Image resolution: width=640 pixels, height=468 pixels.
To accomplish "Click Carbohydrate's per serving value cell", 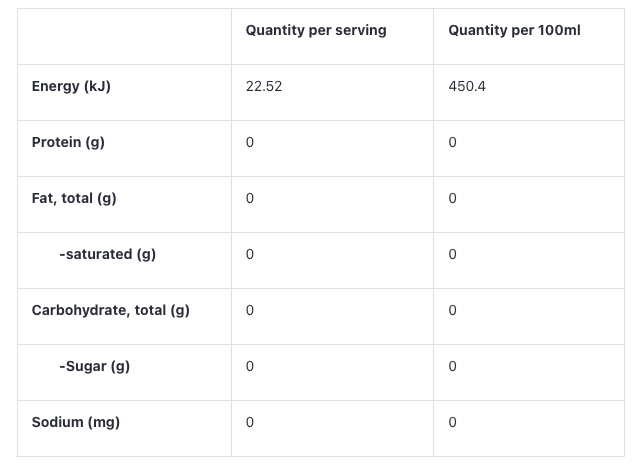I will (250, 311).
